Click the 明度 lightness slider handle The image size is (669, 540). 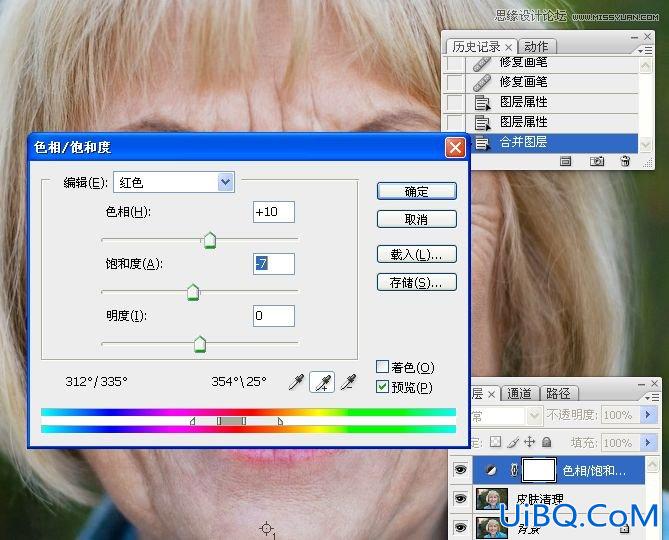tap(200, 344)
